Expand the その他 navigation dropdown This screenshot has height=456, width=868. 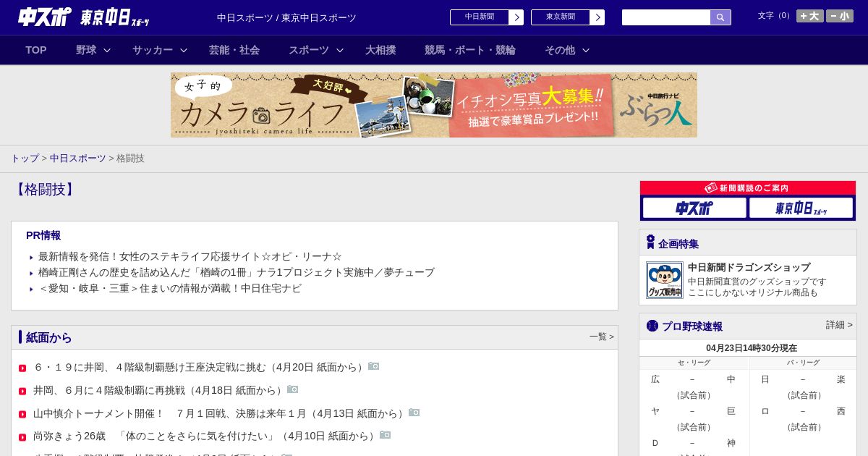point(567,50)
